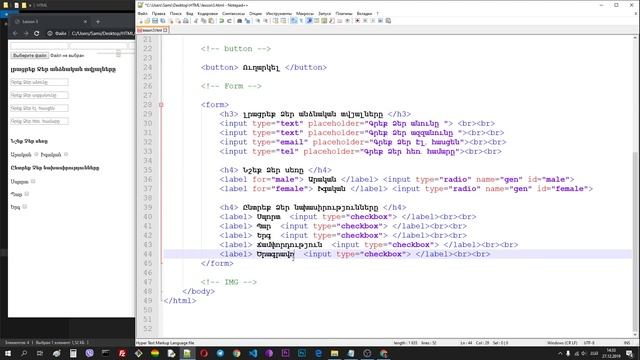Viewport: 640px width, 360px height.
Task: Open the Поиск menu in Notepad++
Action: tap(176, 13)
